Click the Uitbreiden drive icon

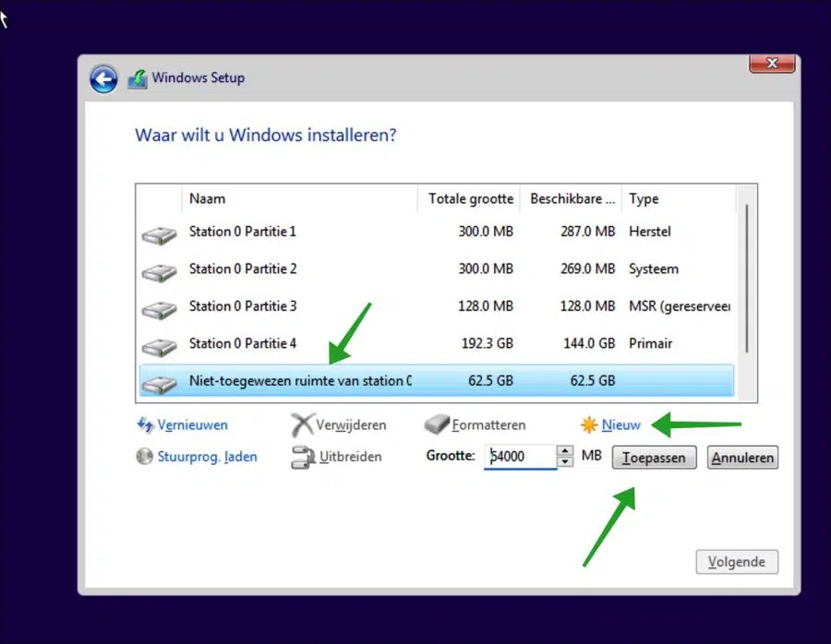tap(303, 457)
